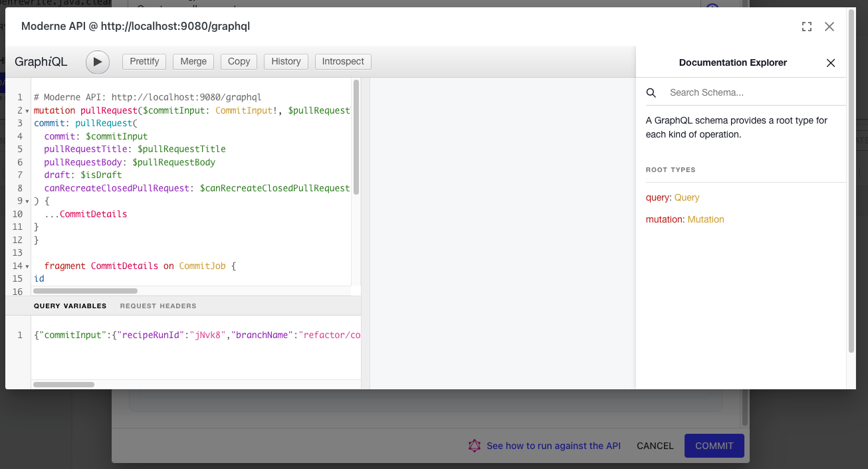Close the Moderne API dialog
The height and width of the screenshot is (469, 868).
coord(829,27)
